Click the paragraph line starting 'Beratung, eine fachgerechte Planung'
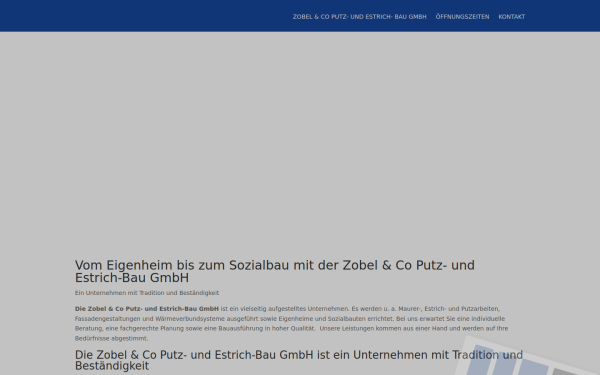This screenshot has width=600, height=375. coord(292,329)
